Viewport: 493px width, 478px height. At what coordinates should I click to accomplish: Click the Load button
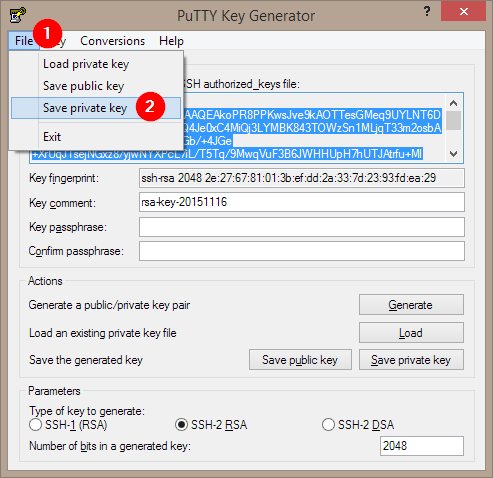(411, 333)
